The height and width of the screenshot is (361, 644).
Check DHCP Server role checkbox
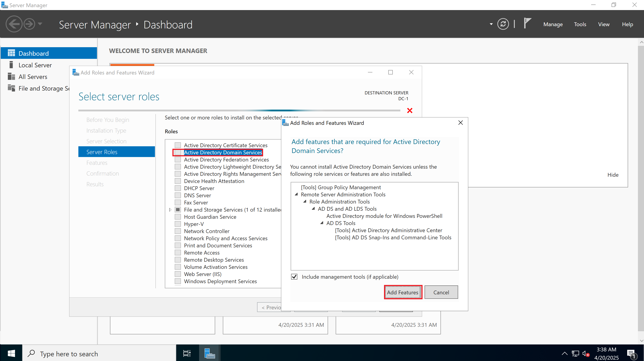[x=178, y=188]
